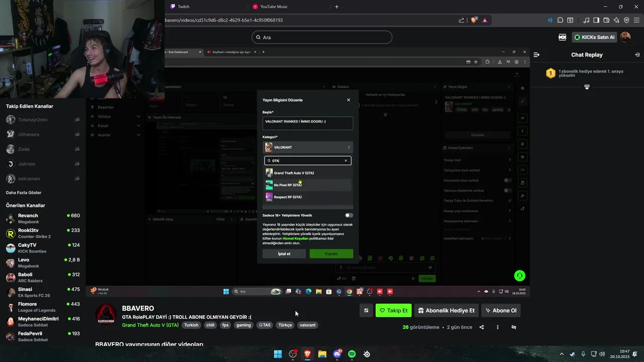Open the VALORANT category dropdown
Viewport: 644px width, 362px height.
click(x=307, y=147)
